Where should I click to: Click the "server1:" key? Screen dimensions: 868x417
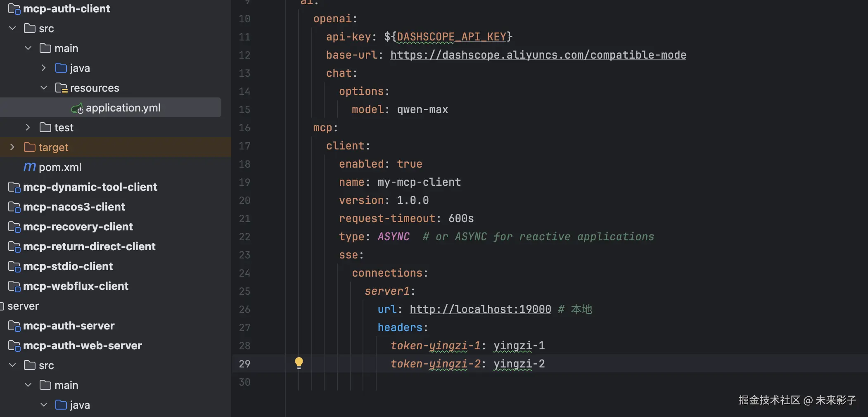click(x=390, y=291)
